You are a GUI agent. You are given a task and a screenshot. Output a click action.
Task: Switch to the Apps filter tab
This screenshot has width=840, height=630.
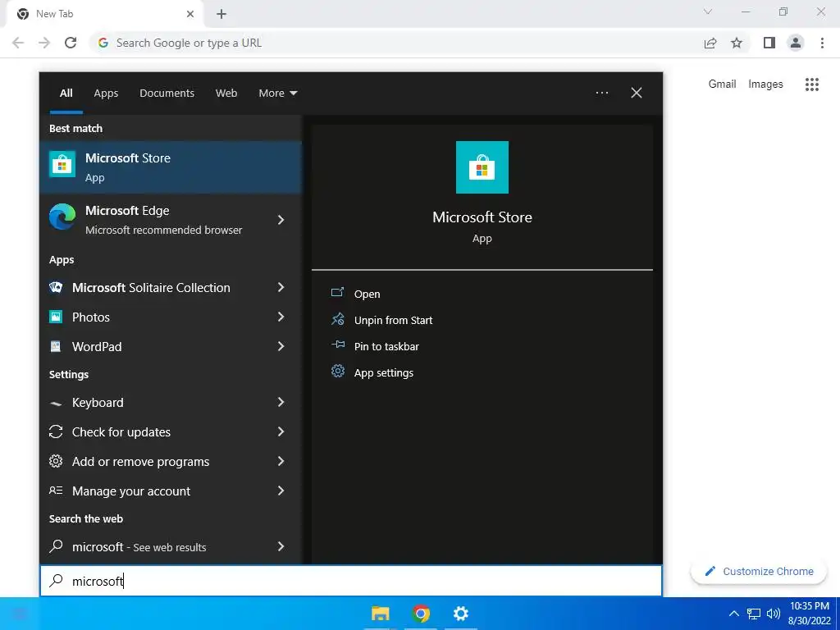pos(106,94)
